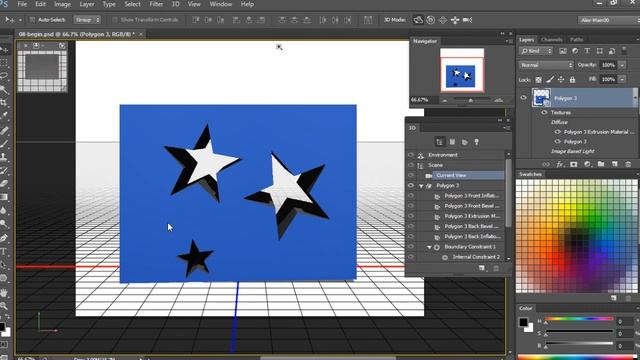
Task: Filter 3D panel by lights
Action: click(476, 142)
